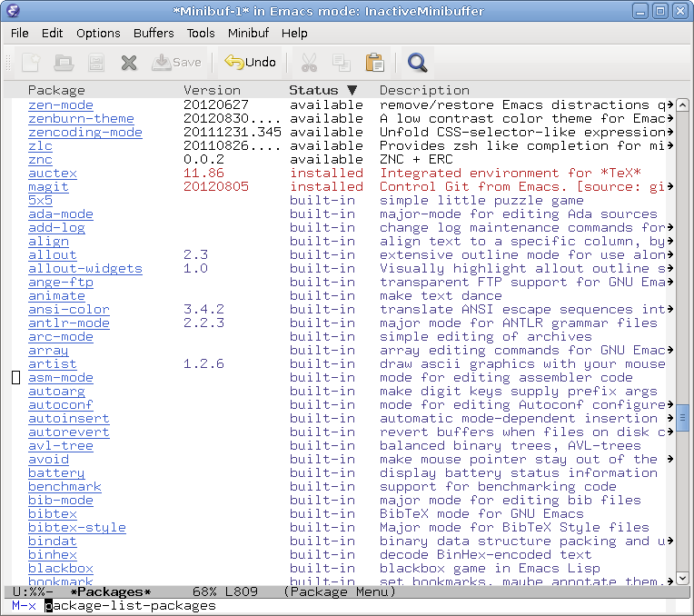Viewport: 694px width, 616px height.
Task: Click the X kill-buffer toolbar icon
Action: click(129, 63)
